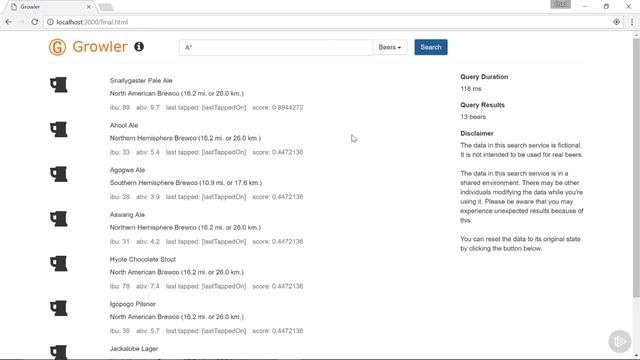Image resolution: width=640 pixels, height=360 pixels.
Task: Click Southern Hemisphere Brewco brewery text
Action: click(x=186, y=183)
